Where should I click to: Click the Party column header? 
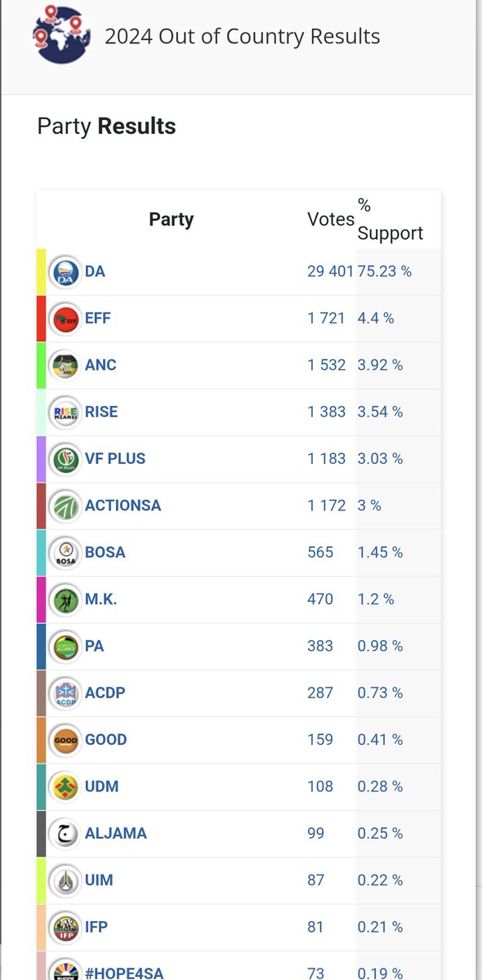[x=172, y=219]
